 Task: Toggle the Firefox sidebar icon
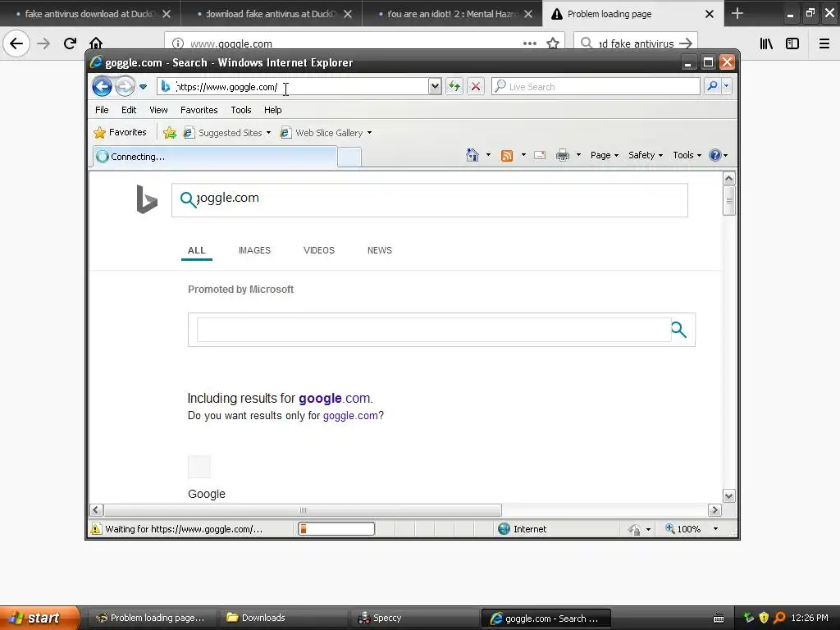pos(792,43)
